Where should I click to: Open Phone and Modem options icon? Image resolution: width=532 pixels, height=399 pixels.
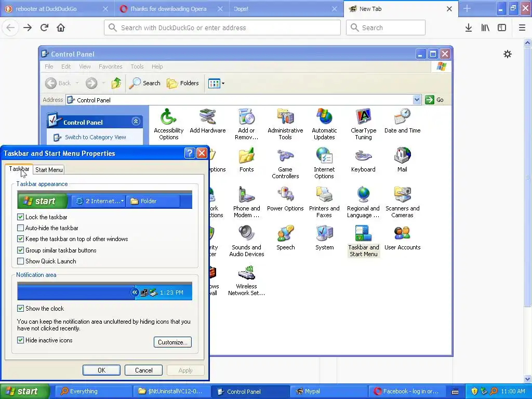246,202
